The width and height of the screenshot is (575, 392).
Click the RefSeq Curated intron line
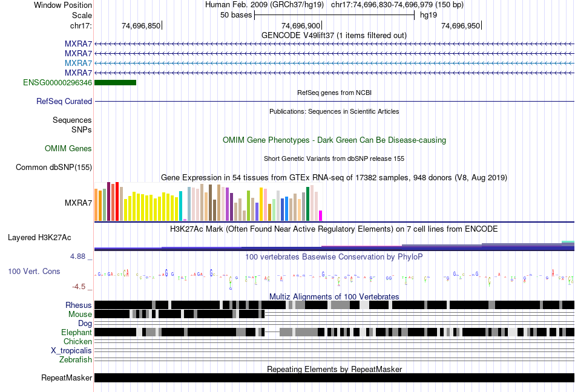[334, 101]
